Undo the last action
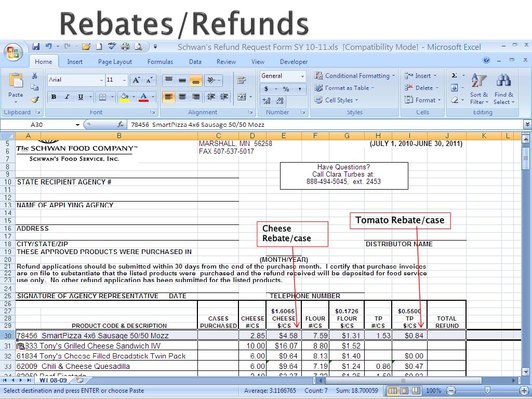Screen dimensions: 532x399 48,46
